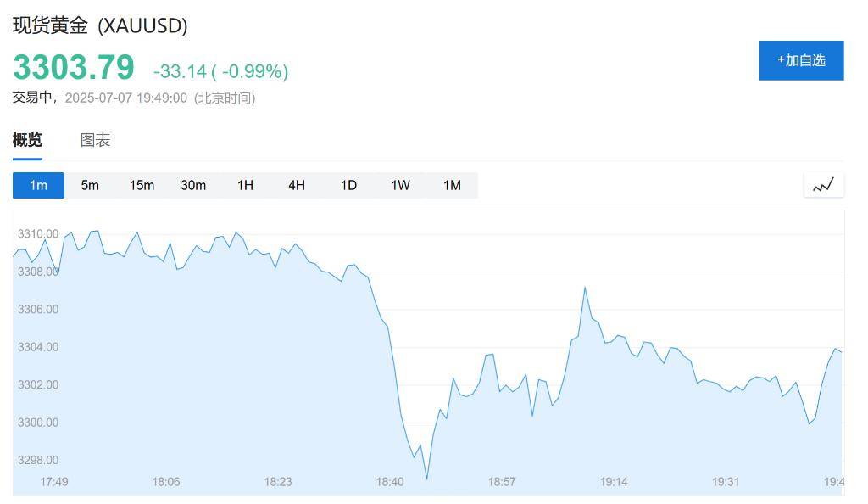Switch to the 5m interval
Image resolution: width=868 pixels, height=504 pixels.
(90, 184)
